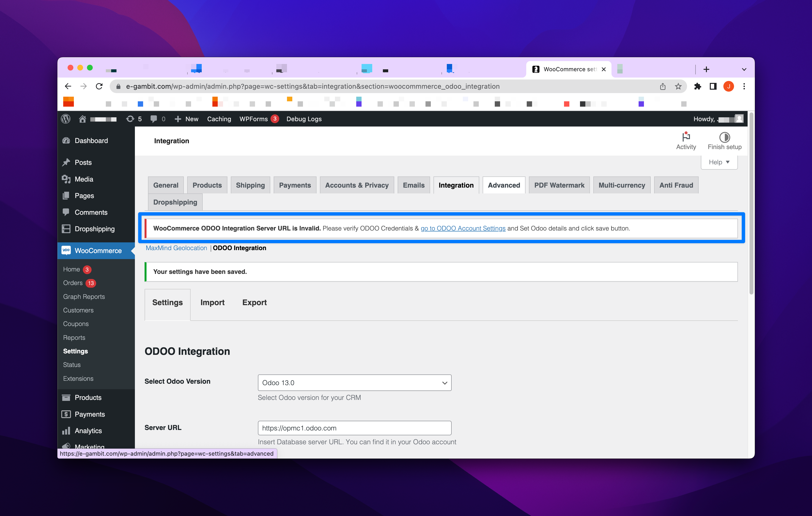
Task: Follow the go to ODOO Account Settings link
Action: click(x=463, y=228)
